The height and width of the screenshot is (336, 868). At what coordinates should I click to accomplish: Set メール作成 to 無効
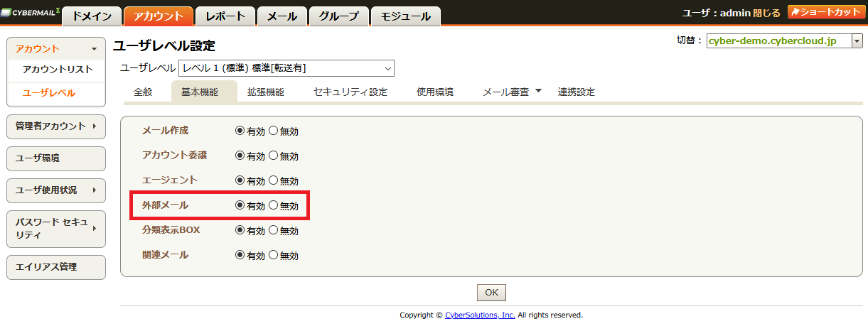[274, 131]
